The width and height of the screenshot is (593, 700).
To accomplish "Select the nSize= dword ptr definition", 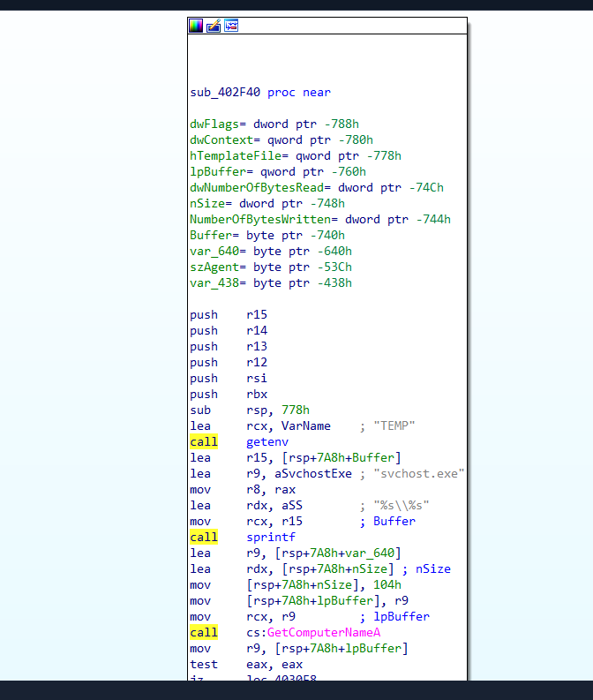I will (x=267, y=204).
